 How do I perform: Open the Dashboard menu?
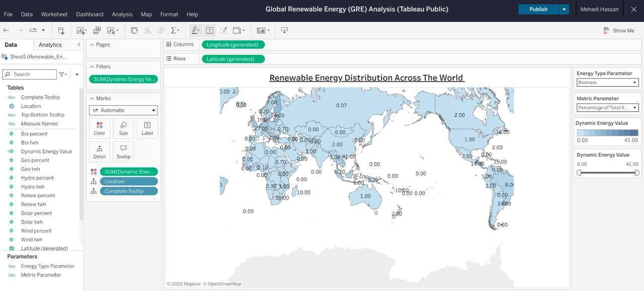(x=90, y=15)
